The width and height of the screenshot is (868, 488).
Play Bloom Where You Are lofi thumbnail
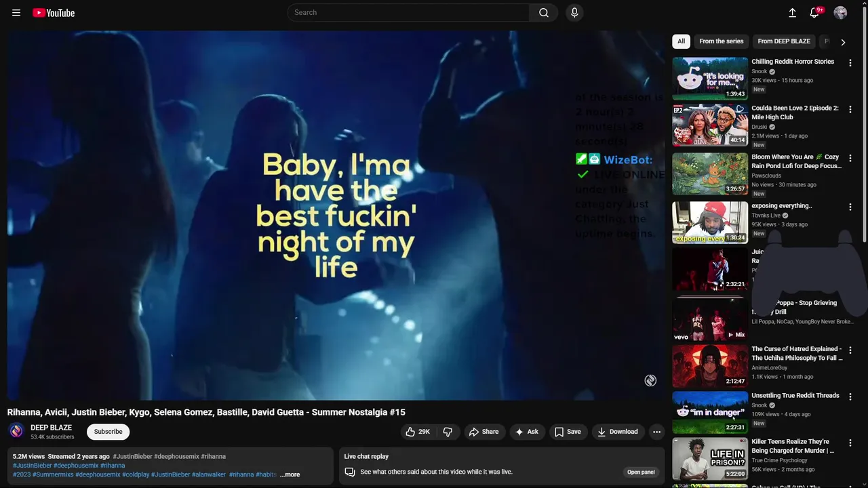710,174
